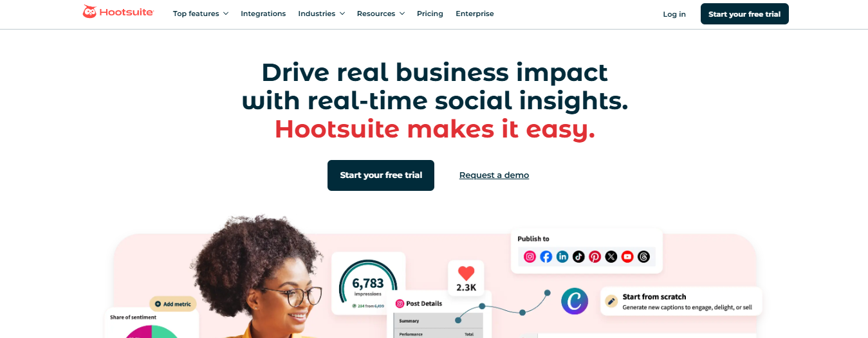The image size is (868, 338).
Task: Expand the Top features dropdown
Action: tap(201, 13)
